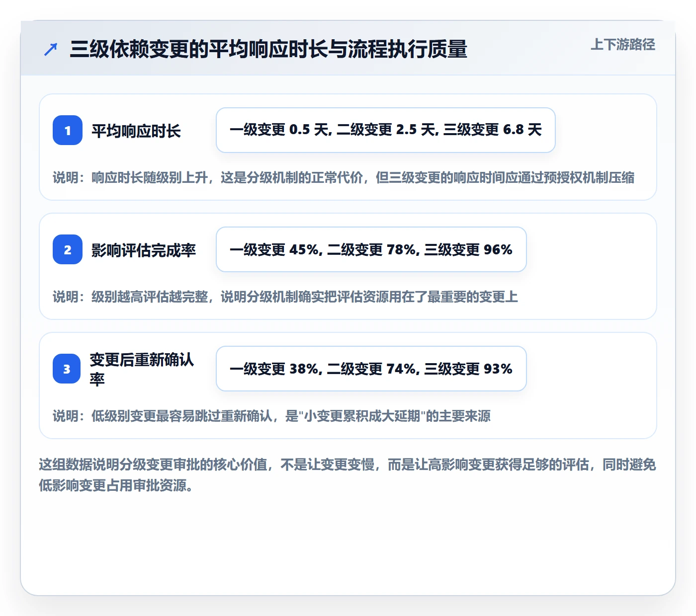Click the value box with 0.5 天
Screen dimensions: 696x616
tap(386, 130)
